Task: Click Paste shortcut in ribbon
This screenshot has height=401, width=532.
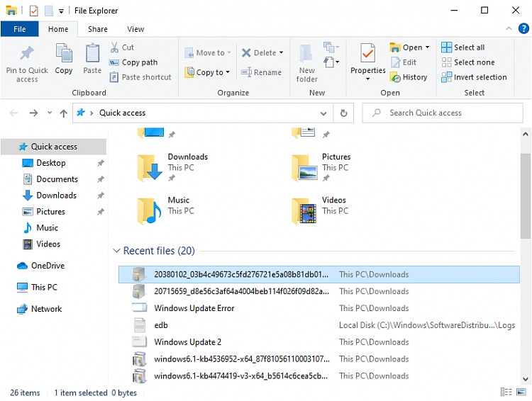Action: click(x=140, y=77)
